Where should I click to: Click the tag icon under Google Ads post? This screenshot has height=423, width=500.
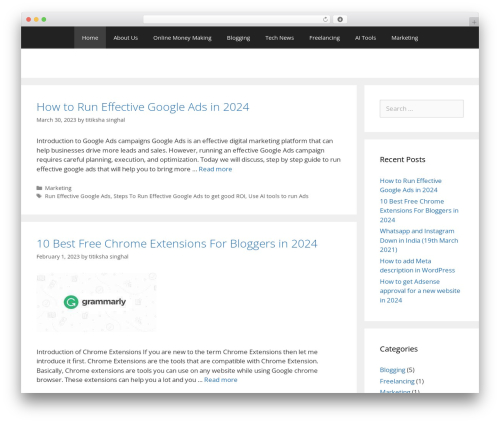coord(39,196)
